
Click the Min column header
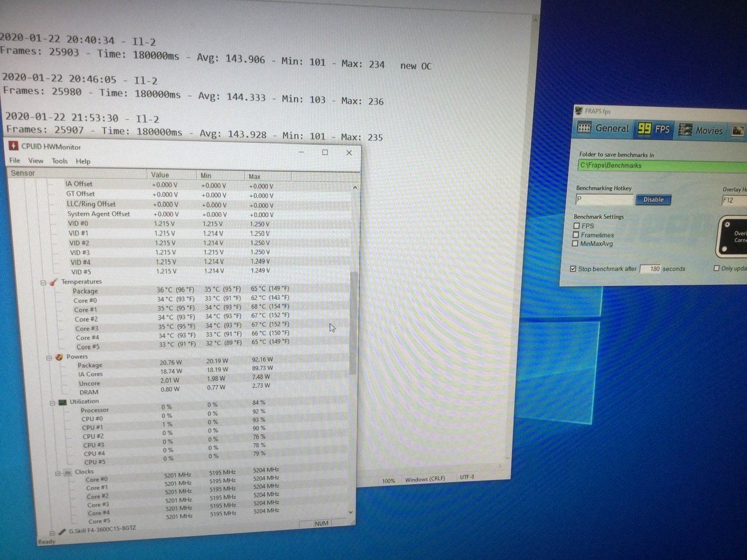tap(221, 175)
